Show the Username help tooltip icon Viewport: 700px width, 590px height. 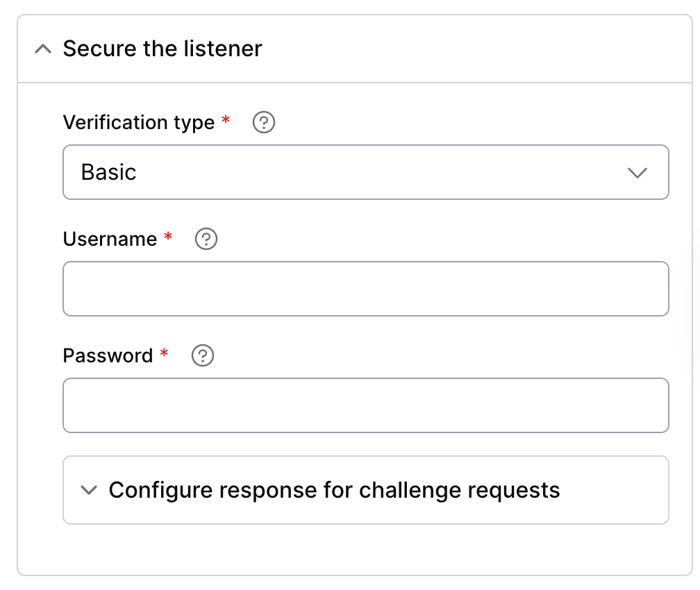point(206,239)
